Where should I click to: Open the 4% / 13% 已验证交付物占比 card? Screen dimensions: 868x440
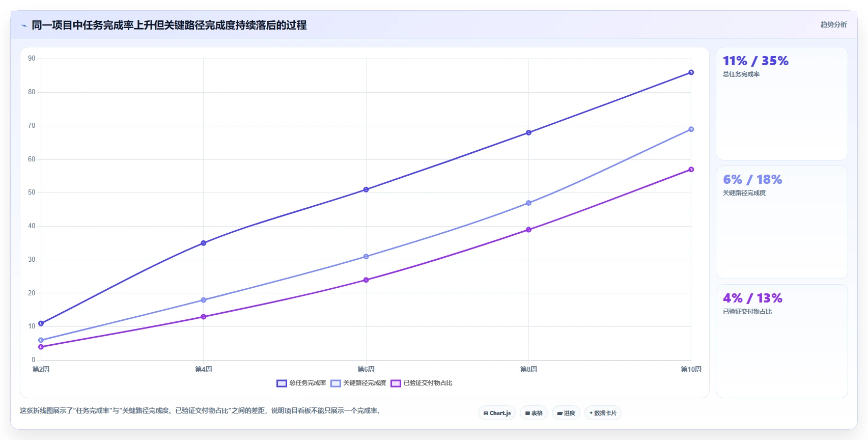click(781, 341)
